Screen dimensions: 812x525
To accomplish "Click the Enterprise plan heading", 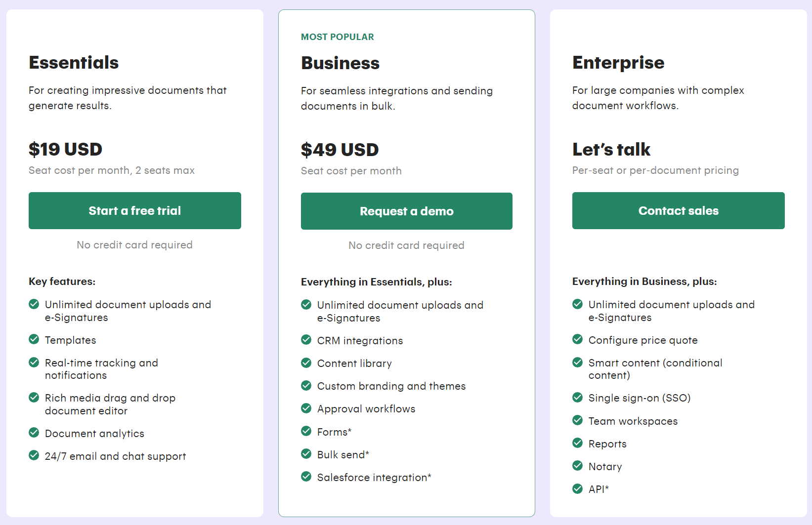I will point(618,63).
